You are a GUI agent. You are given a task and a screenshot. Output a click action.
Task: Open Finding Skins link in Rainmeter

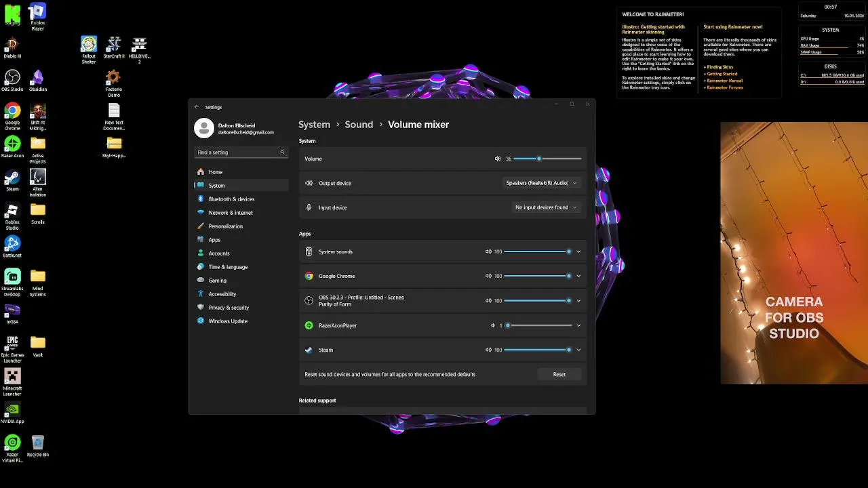718,67
